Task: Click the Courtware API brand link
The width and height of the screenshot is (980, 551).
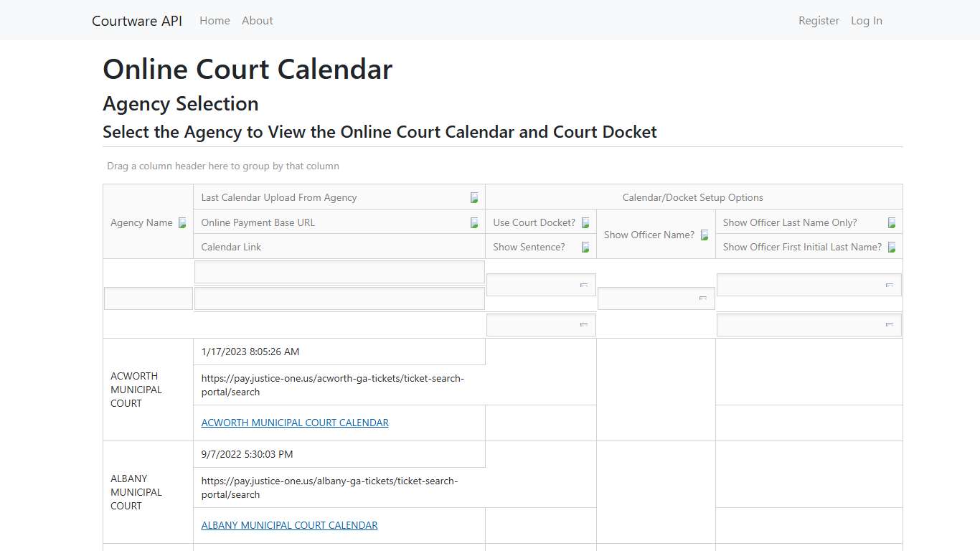Action: click(x=136, y=21)
